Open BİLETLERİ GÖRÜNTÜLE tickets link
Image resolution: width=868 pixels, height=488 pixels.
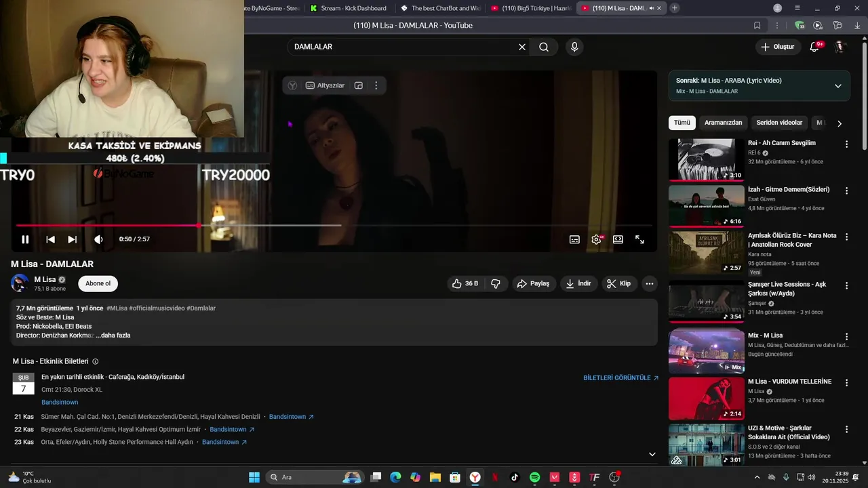[620, 378]
